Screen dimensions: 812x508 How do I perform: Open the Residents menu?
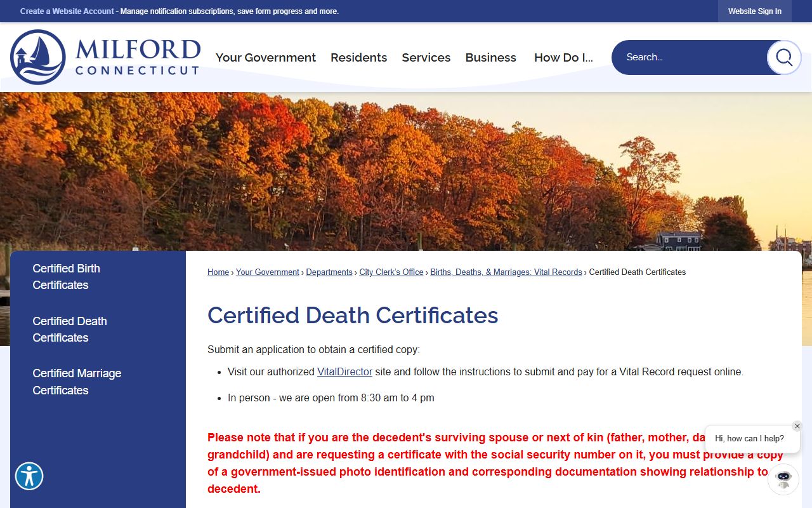(358, 57)
